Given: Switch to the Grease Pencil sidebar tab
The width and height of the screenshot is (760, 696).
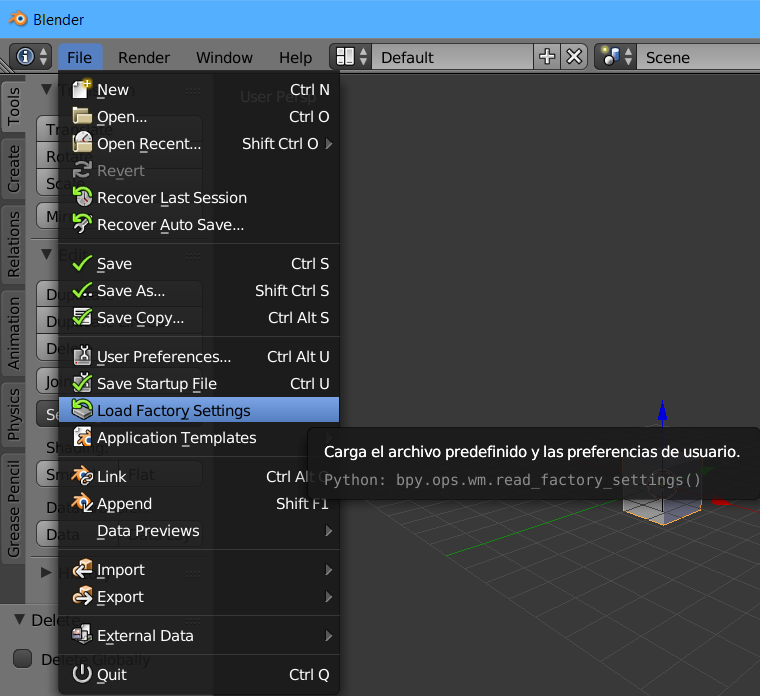Looking at the screenshot, I should click(14, 508).
